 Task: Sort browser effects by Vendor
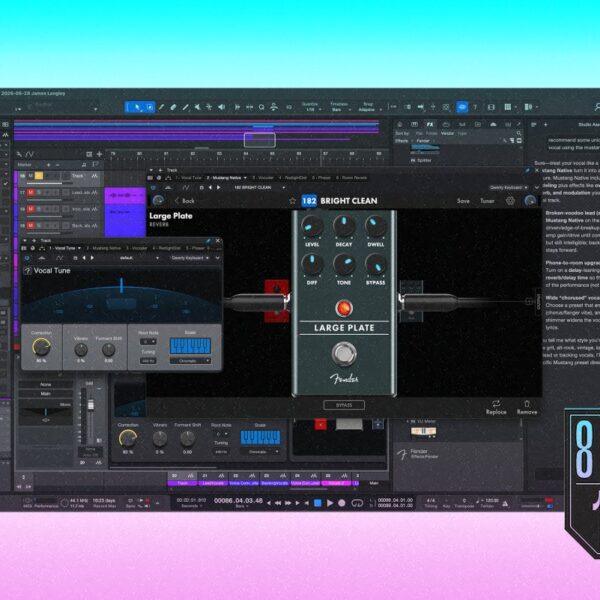pyautogui.click(x=447, y=133)
